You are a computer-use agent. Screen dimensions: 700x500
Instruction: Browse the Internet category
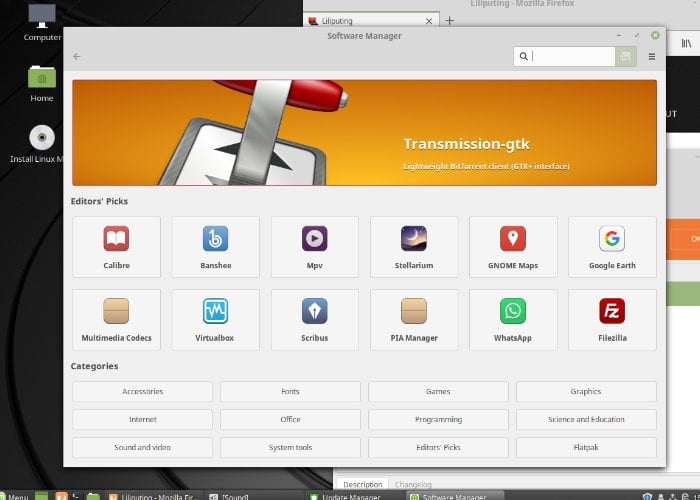point(142,419)
